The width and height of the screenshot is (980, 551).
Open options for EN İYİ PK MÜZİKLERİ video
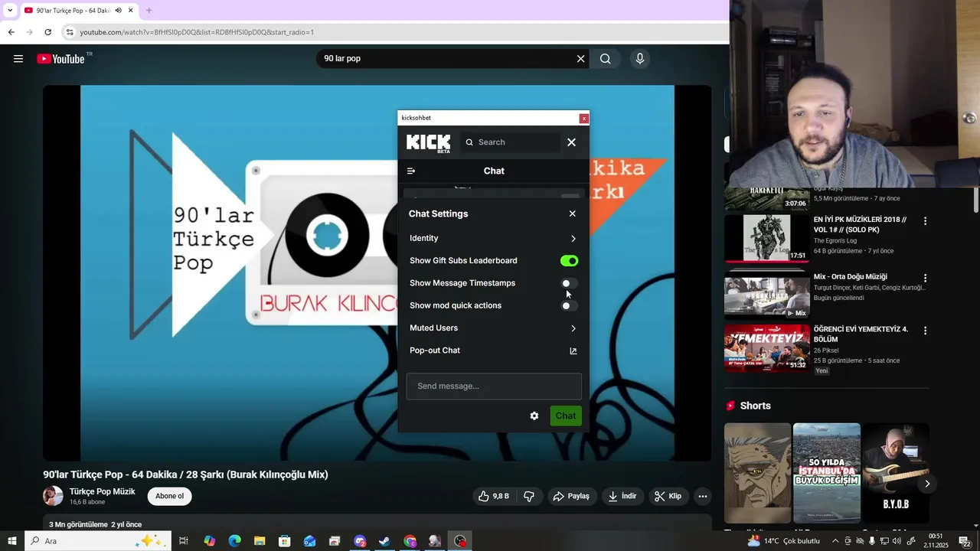(x=925, y=221)
